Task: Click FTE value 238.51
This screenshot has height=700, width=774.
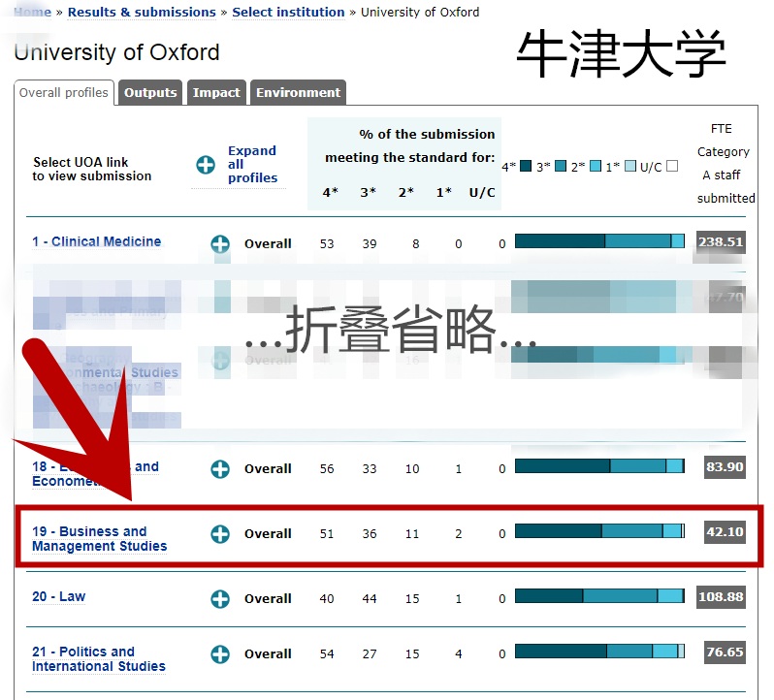Action: coord(721,242)
